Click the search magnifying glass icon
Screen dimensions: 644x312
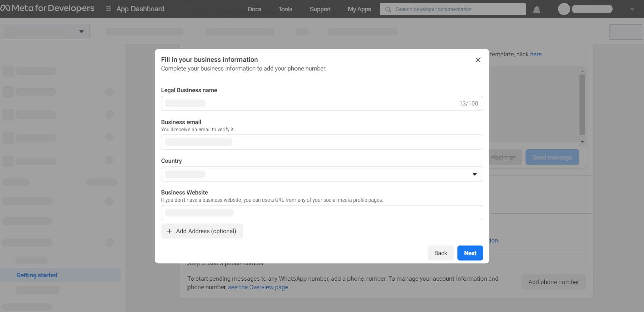pos(388,9)
